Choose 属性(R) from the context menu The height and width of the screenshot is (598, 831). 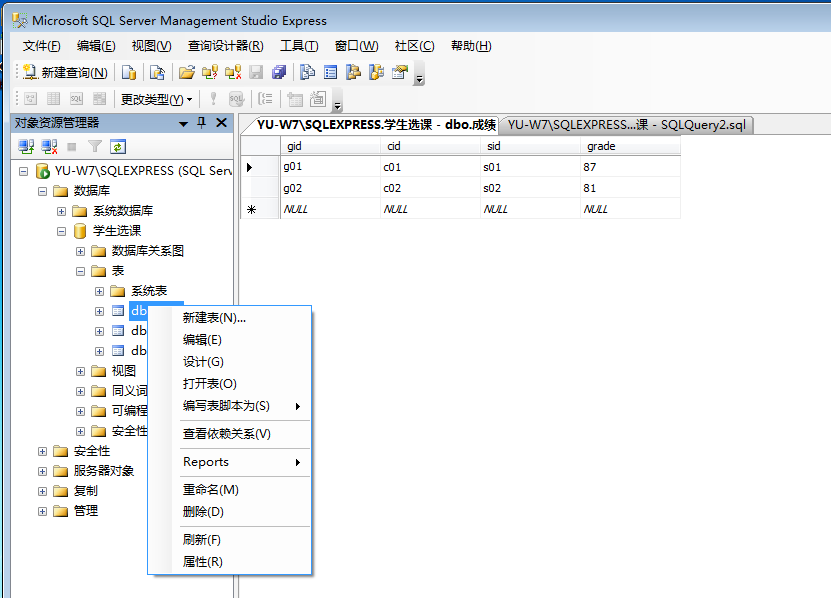[x=230, y=562]
